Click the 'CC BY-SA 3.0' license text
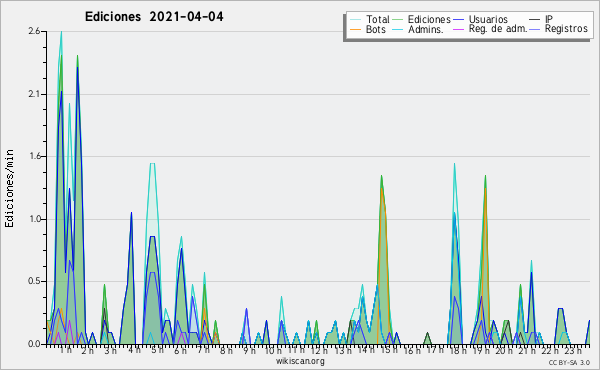This screenshot has width=600, height=370. [x=569, y=362]
